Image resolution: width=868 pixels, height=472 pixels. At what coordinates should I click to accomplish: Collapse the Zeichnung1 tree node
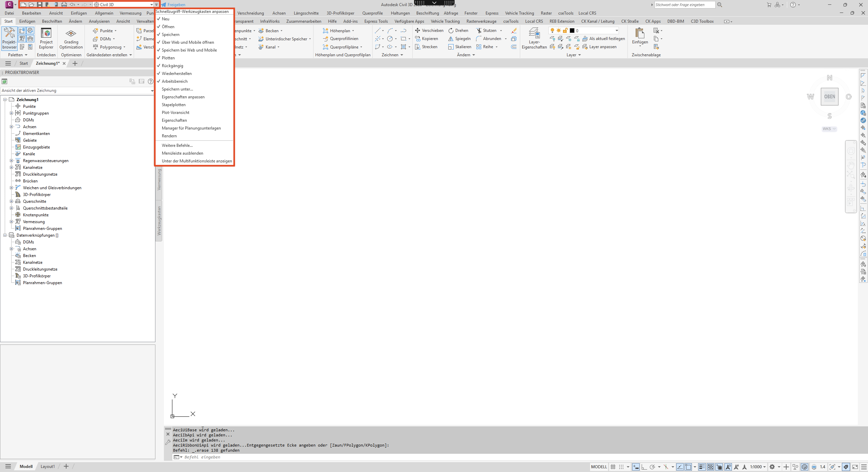click(5, 100)
